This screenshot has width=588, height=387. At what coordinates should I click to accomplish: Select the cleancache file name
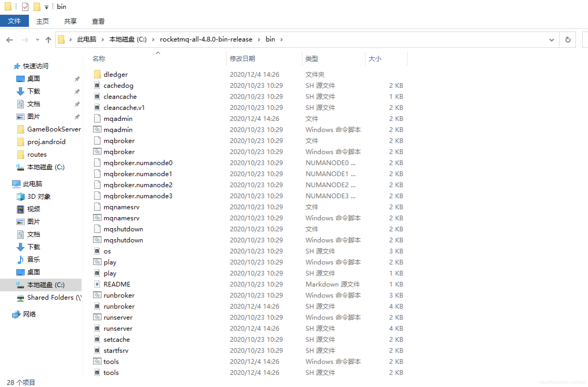coord(120,96)
